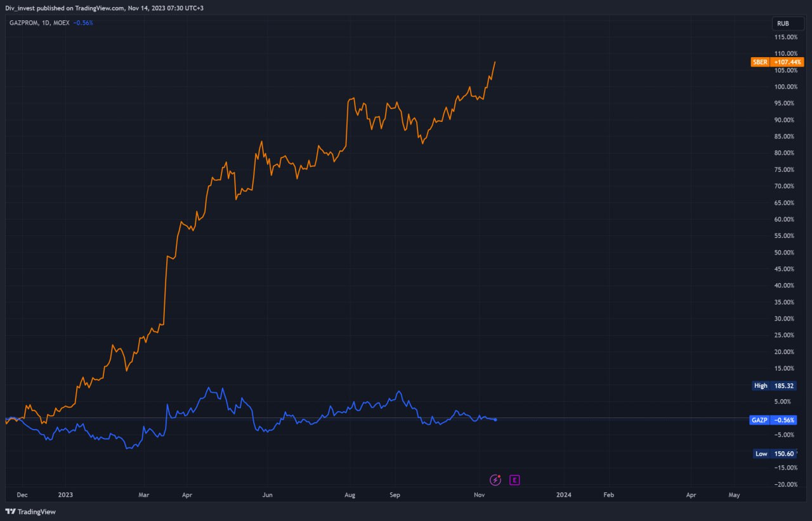Click the orange SBER price label
This screenshot has height=521, width=812.
pyautogui.click(x=777, y=62)
